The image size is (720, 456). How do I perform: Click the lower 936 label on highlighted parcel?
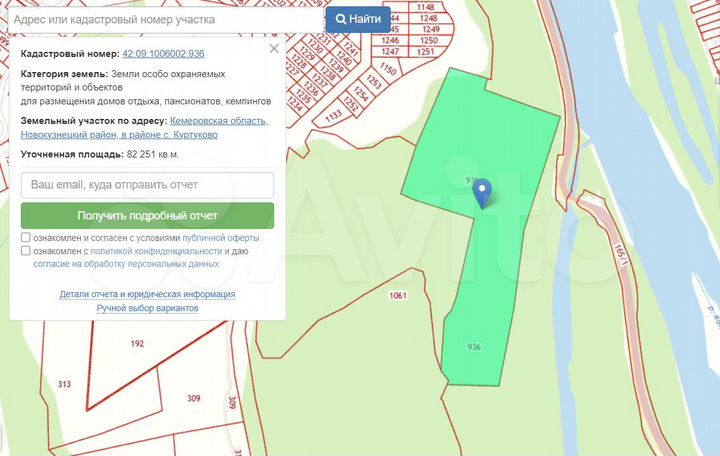(x=474, y=347)
